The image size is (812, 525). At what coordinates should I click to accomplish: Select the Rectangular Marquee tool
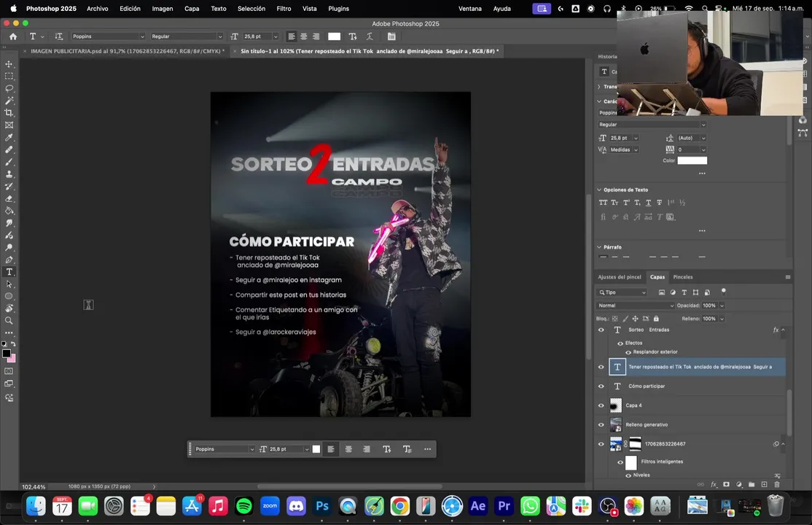(x=9, y=76)
